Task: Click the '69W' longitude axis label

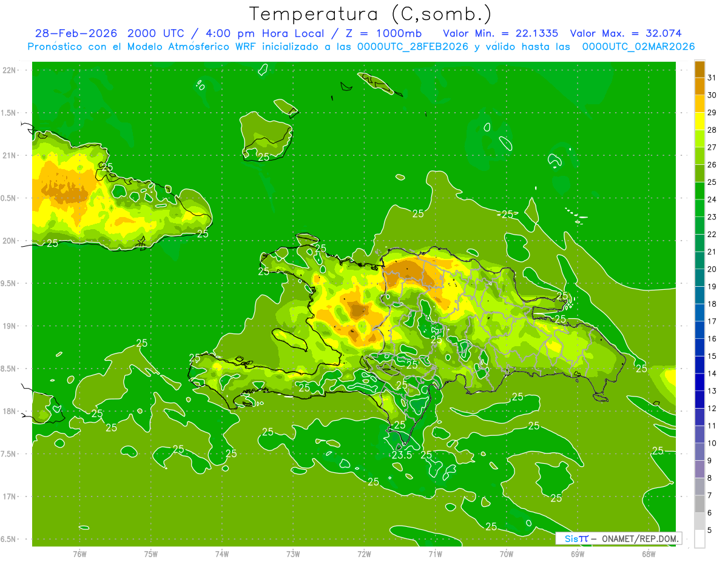Action: point(578,554)
